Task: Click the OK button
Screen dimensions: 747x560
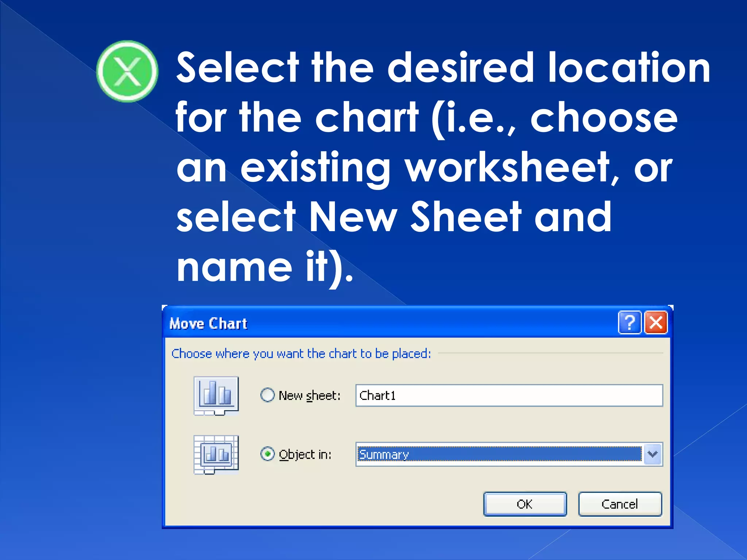Action: 525,504
